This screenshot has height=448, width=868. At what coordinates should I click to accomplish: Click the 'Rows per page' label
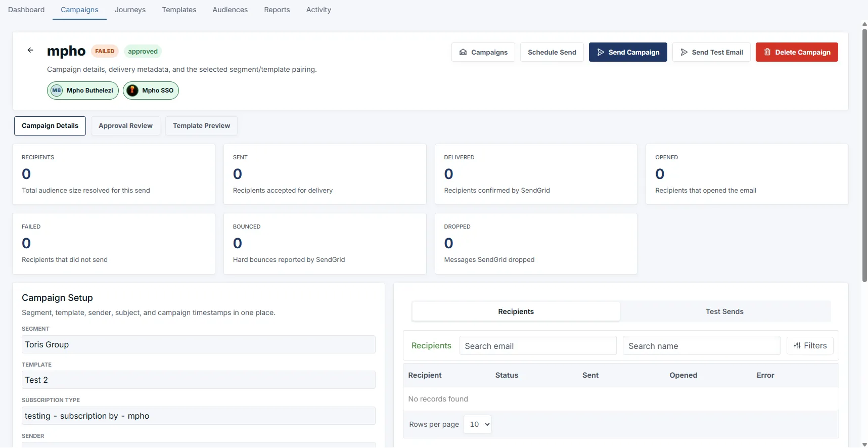pos(434,424)
